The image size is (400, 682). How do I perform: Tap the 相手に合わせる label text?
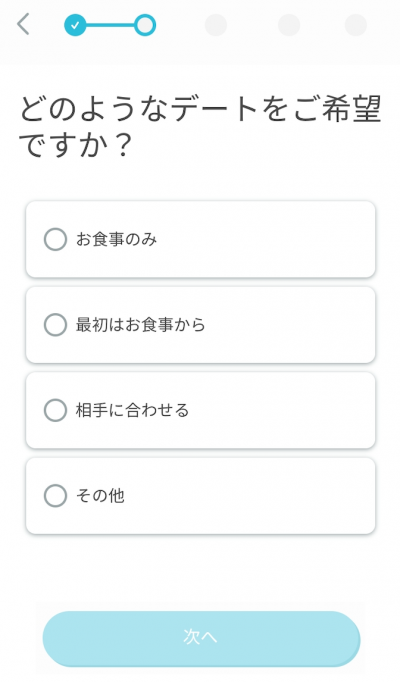[x=132, y=410]
